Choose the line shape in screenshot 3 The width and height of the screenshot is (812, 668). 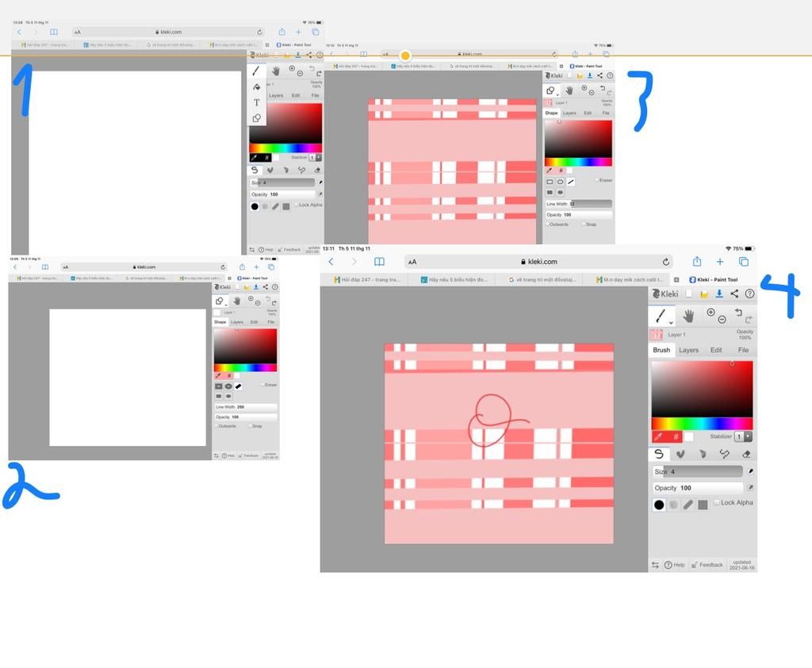[x=571, y=182]
